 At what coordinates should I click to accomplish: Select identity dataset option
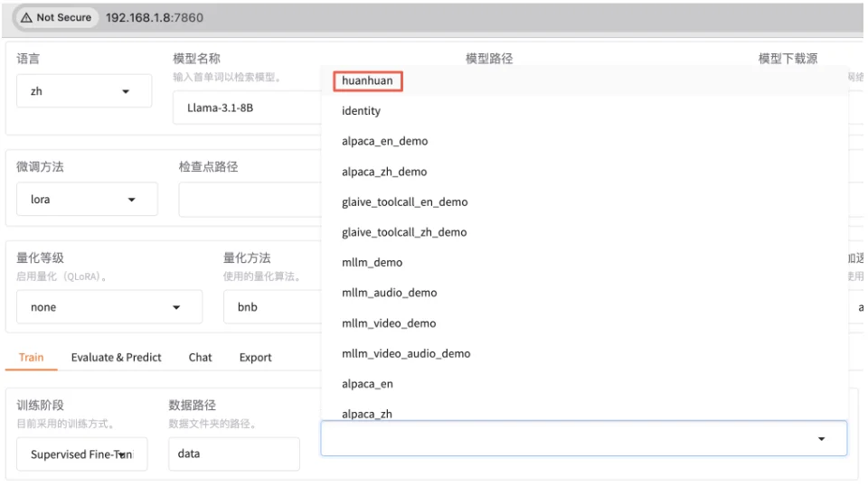pyautogui.click(x=362, y=111)
